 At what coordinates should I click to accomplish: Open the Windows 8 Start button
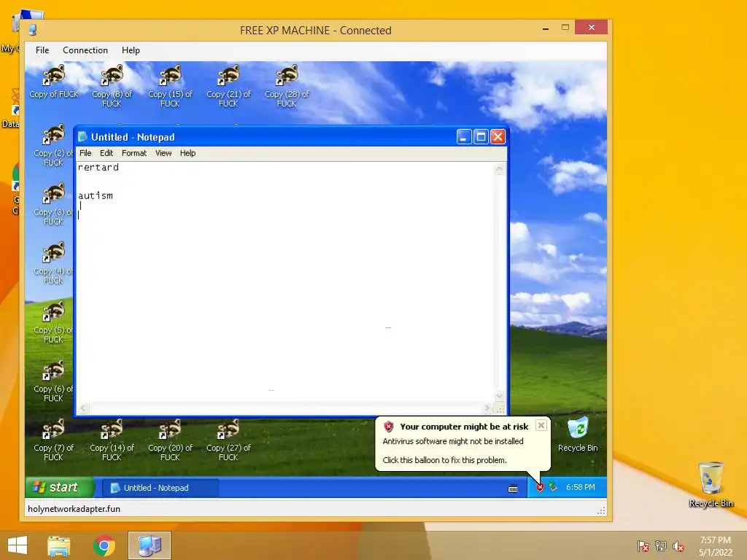[18, 545]
